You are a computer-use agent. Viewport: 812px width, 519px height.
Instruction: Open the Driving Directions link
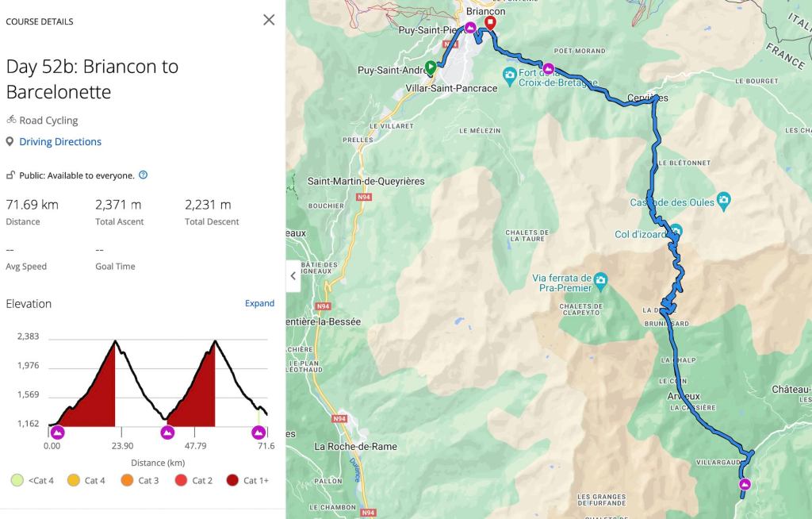click(x=60, y=142)
